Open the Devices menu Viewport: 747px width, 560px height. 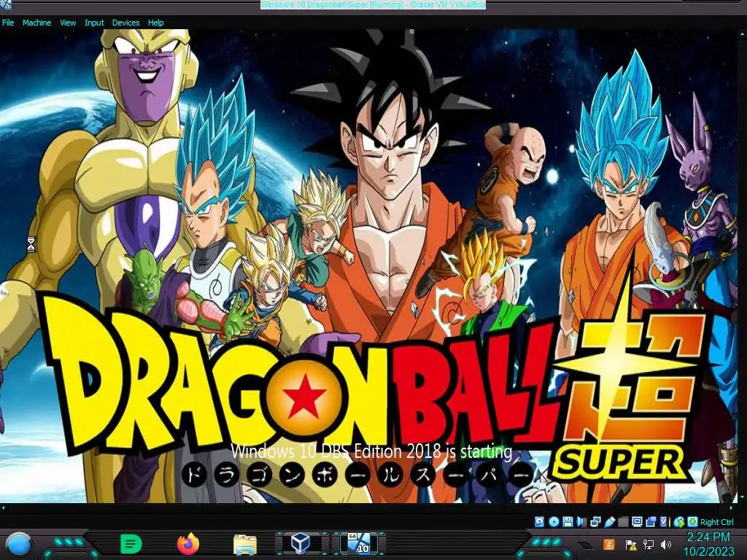tap(125, 23)
